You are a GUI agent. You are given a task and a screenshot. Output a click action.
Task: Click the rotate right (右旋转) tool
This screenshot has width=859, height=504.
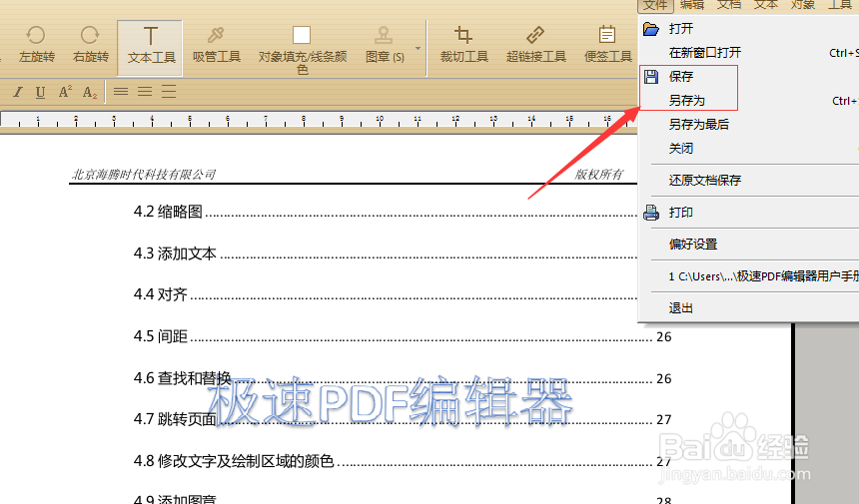pyautogui.click(x=90, y=44)
